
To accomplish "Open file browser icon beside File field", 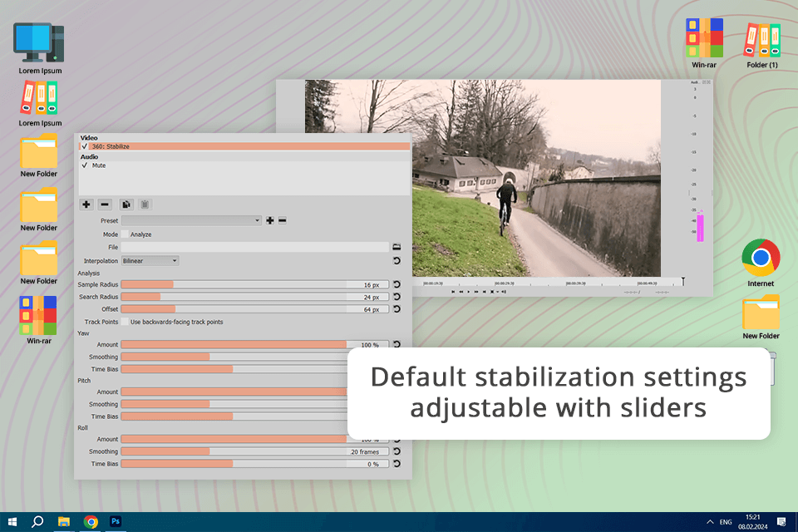I will click(x=397, y=247).
